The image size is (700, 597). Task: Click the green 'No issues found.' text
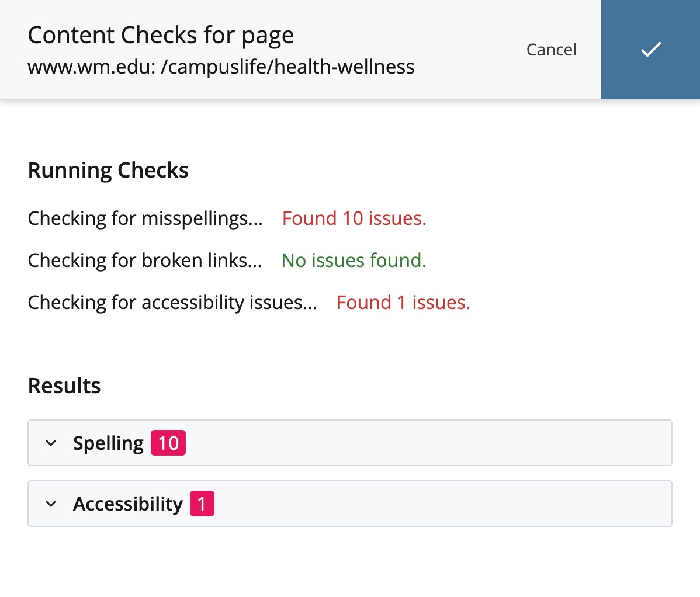[x=354, y=261]
